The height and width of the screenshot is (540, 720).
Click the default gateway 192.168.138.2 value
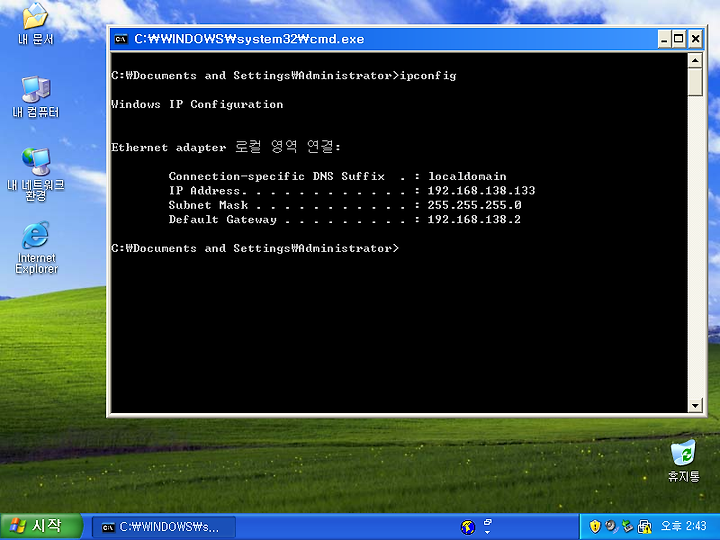pos(474,219)
